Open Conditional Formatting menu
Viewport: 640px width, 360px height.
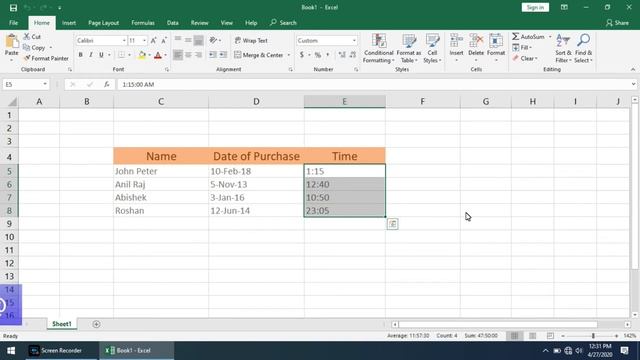379,49
